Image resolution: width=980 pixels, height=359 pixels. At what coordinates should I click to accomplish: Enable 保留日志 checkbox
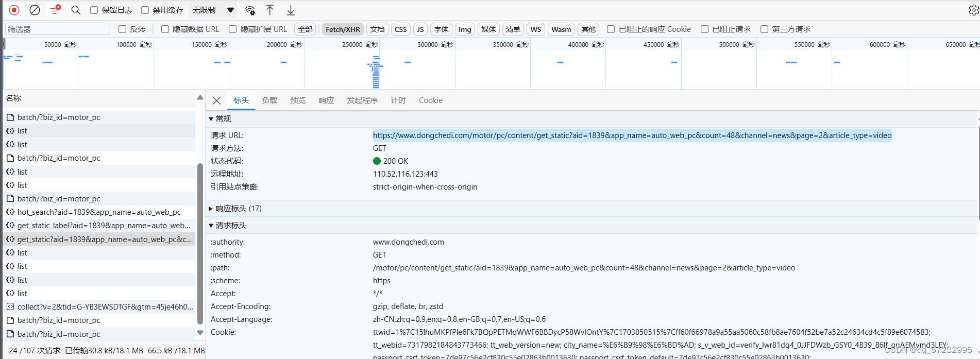94,10
